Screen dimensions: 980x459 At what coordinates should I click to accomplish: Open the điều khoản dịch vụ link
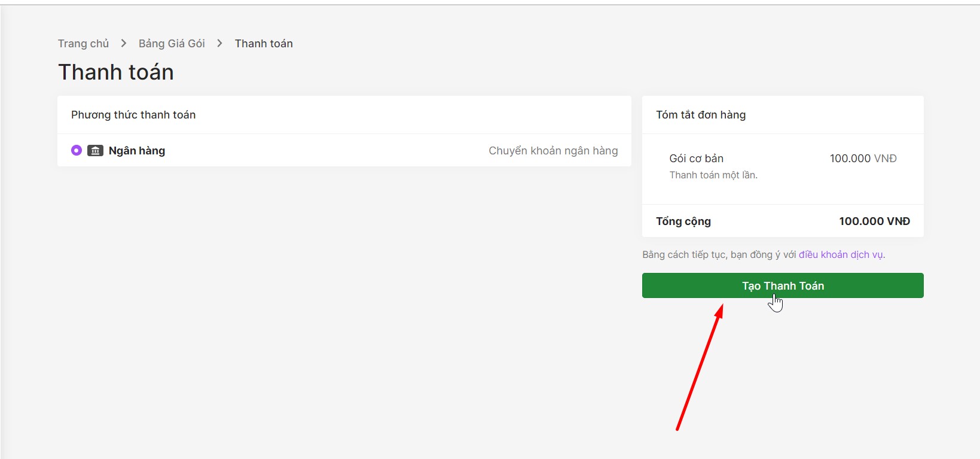(x=841, y=255)
